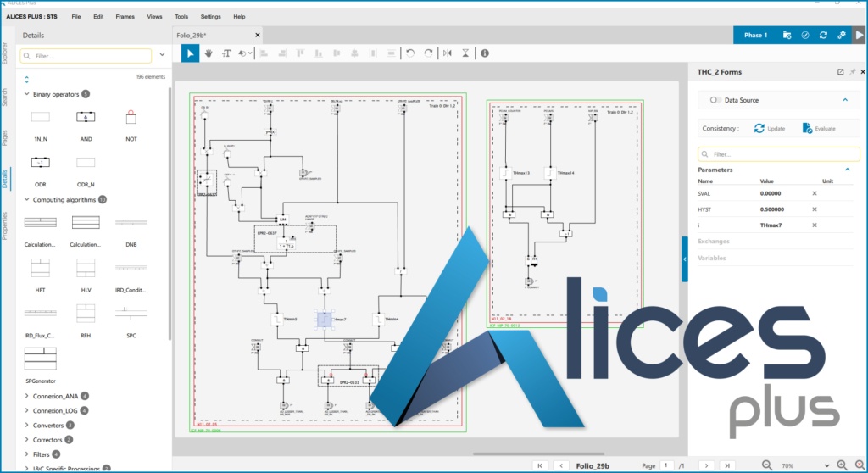Toggle the Data Source switch
Screen dimensions: 868x473
point(715,100)
